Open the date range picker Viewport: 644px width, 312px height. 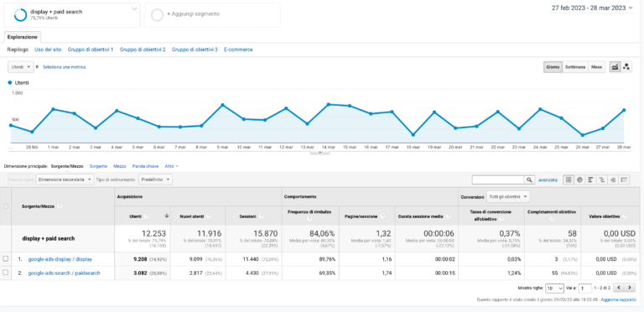click(592, 8)
